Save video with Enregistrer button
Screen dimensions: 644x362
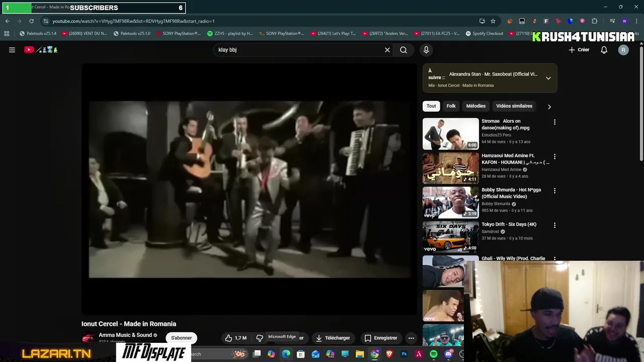click(381, 338)
